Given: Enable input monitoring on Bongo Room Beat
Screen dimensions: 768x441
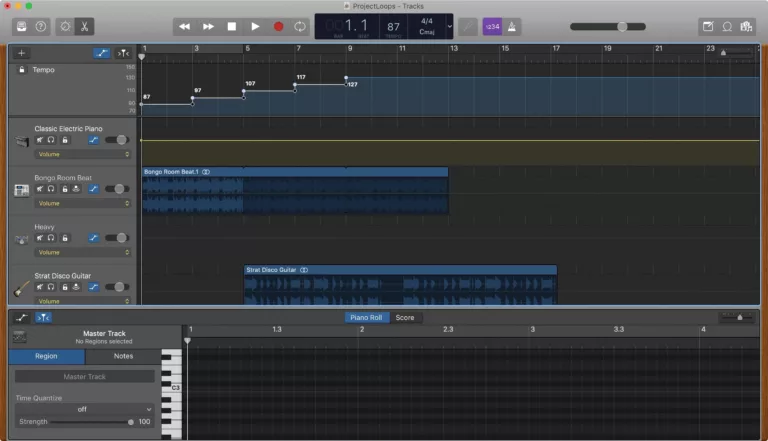Looking at the screenshot, I should click(76, 189).
